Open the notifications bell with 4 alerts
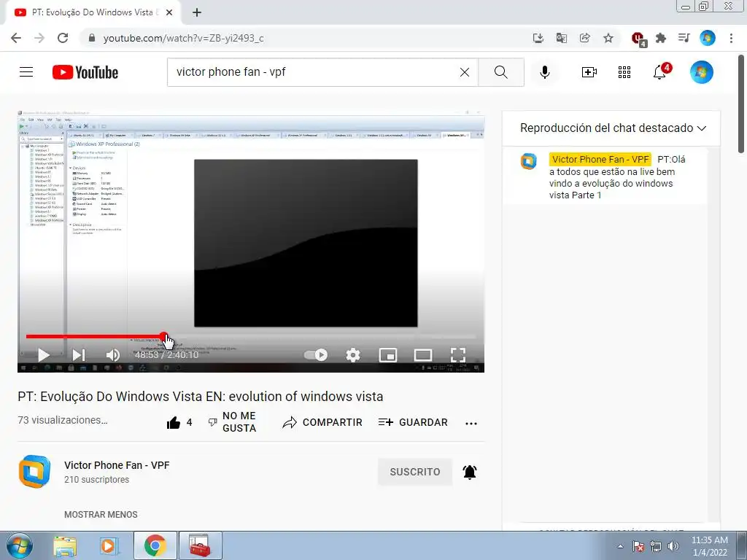Screen dimensions: 747x560 (x=661, y=72)
